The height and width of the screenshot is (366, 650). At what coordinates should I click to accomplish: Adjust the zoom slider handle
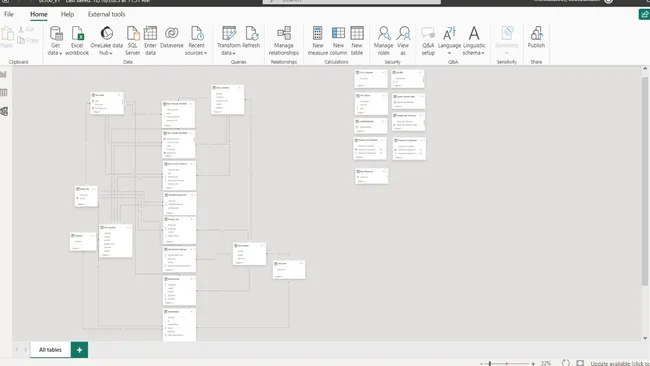pos(490,364)
